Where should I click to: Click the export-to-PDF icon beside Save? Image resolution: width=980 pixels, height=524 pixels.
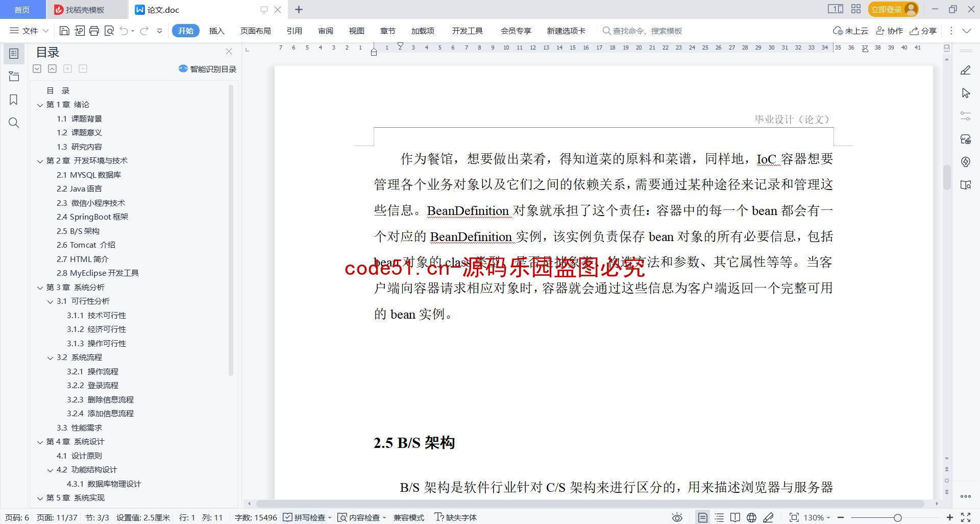pyautogui.click(x=79, y=31)
